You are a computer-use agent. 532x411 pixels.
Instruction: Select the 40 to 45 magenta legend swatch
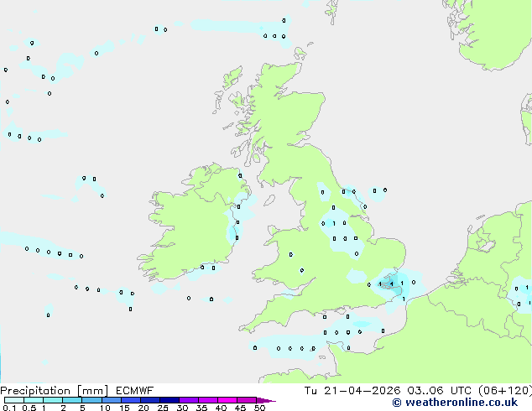[x=227, y=400]
